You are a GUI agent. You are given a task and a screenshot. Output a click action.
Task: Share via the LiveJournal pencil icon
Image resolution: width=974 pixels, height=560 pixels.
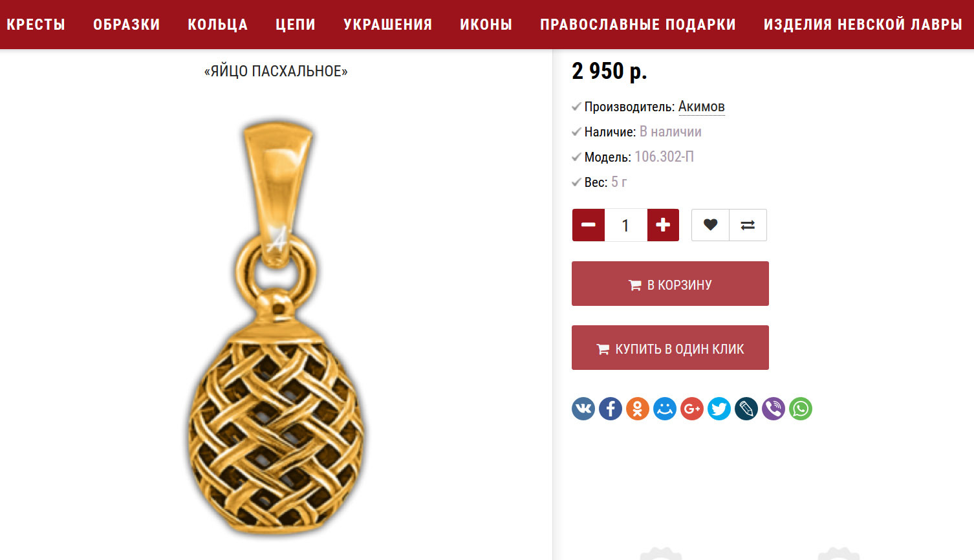[746, 409]
